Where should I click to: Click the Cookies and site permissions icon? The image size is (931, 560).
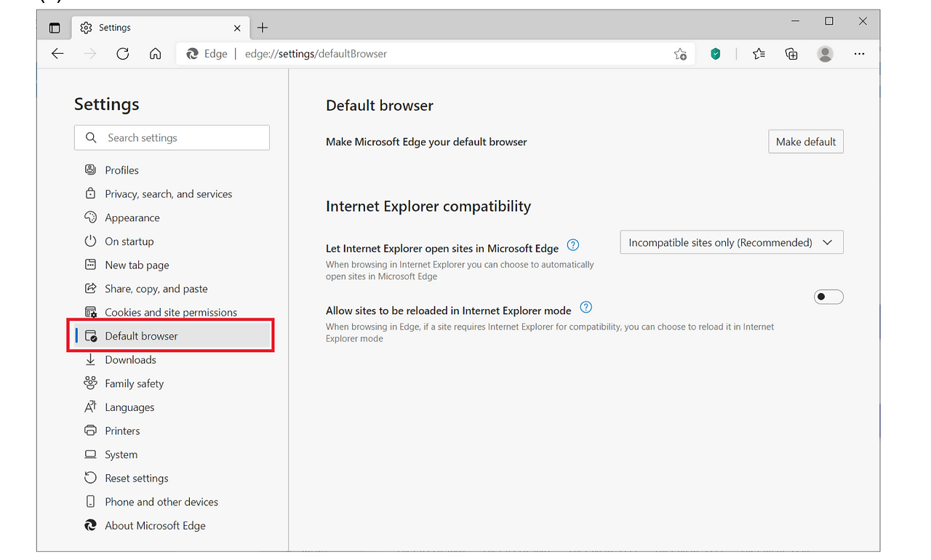(x=90, y=312)
